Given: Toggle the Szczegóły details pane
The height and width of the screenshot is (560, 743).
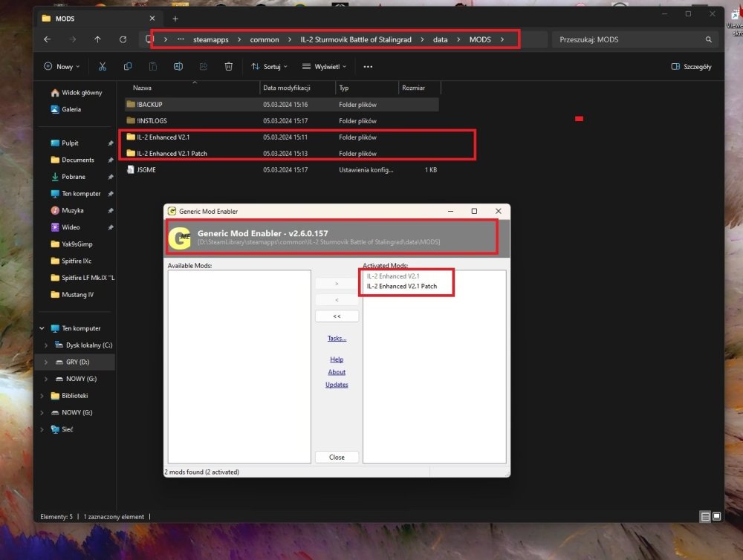Looking at the screenshot, I should (691, 67).
